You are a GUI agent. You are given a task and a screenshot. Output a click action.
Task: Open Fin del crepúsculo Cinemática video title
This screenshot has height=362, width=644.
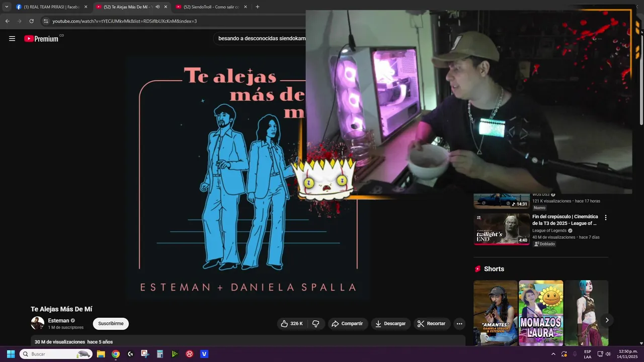(x=565, y=220)
